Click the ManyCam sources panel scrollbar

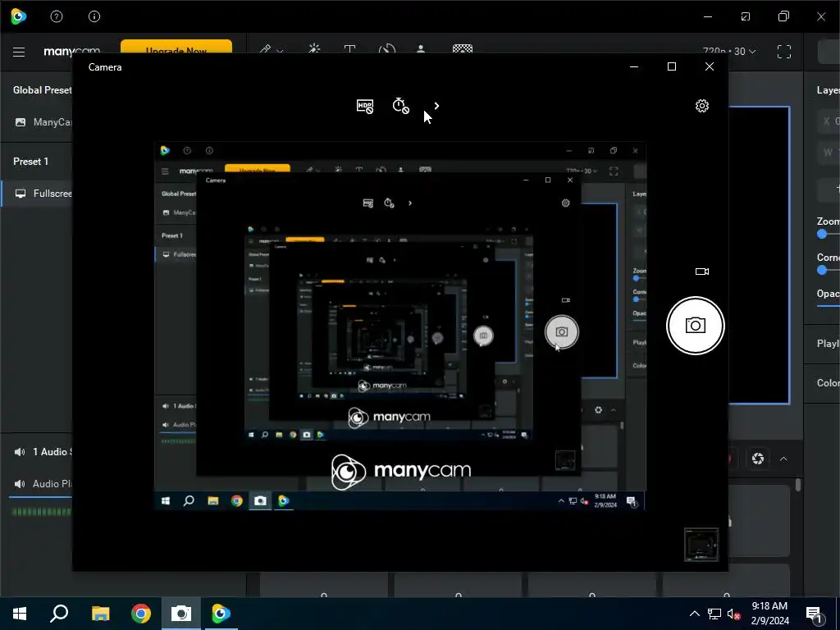point(798,486)
